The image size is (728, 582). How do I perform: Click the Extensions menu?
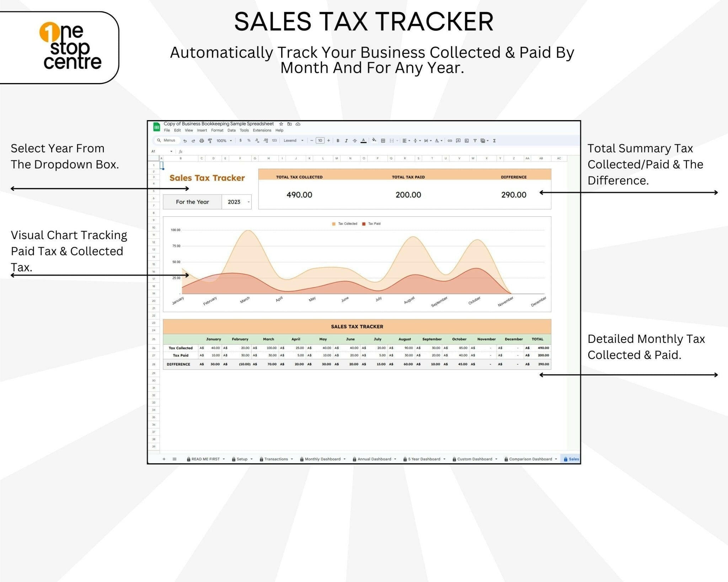click(262, 130)
